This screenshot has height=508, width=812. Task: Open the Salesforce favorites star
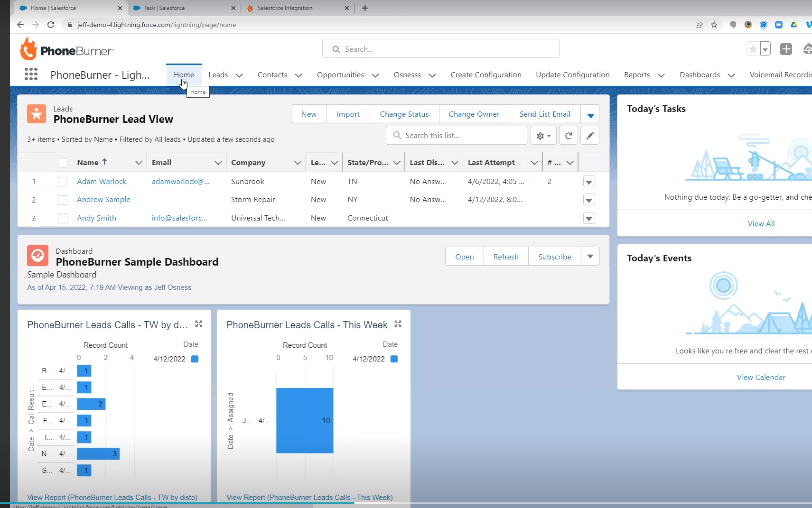pos(753,49)
